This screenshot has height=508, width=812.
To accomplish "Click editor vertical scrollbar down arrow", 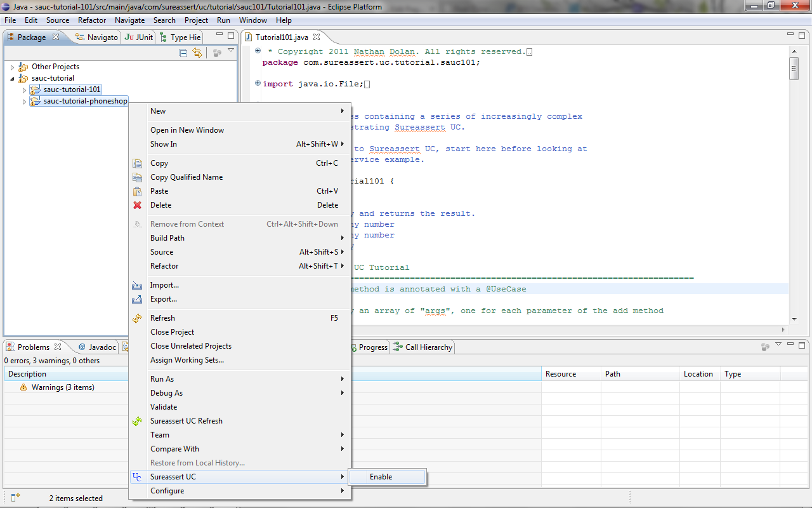I will [794, 319].
